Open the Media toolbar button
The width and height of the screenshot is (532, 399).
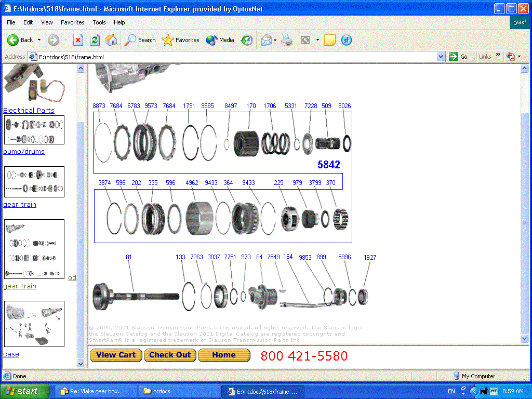(220, 40)
